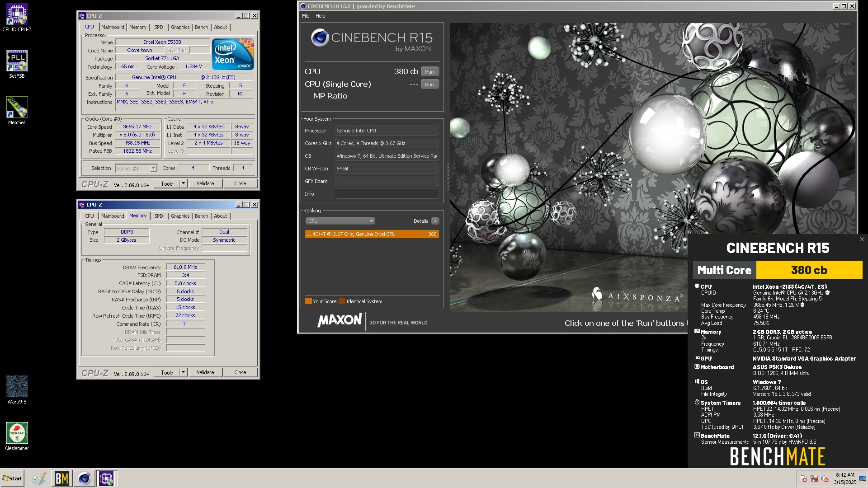
Task: Click the BenchMate code-bracket icon near version 12.1.0
Action: pos(697,435)
